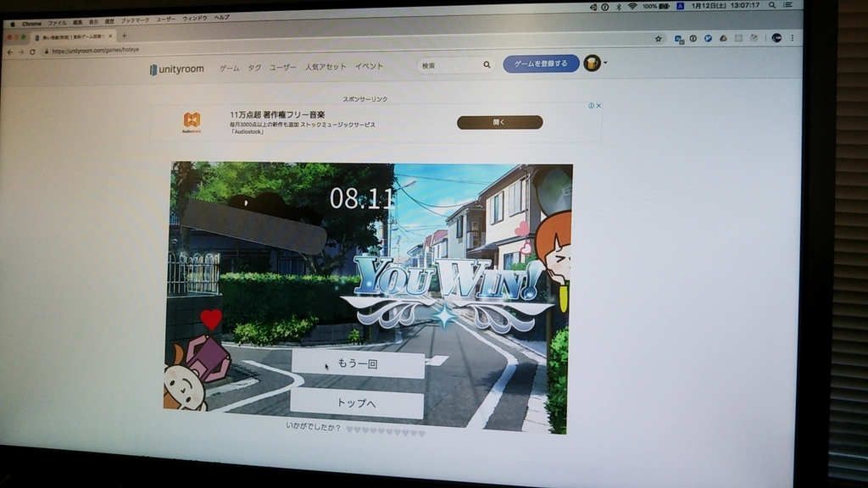Click the menu bar date and time
Image resolution: width=868 pixels, height=488 pixels.
point(726,6)
